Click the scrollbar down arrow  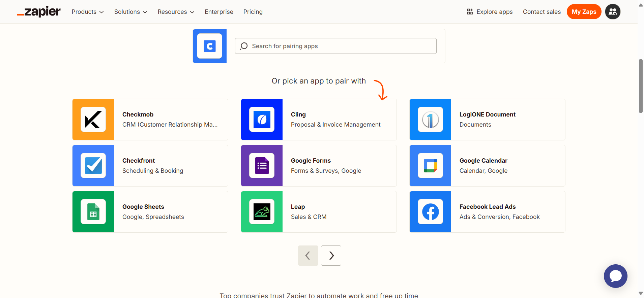click(641, 294)
